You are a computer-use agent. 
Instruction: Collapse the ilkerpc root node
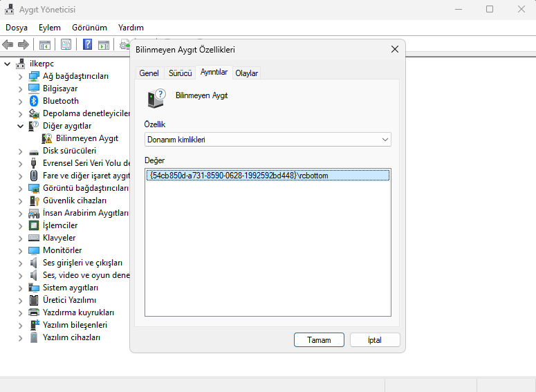[x=8, y=64]
